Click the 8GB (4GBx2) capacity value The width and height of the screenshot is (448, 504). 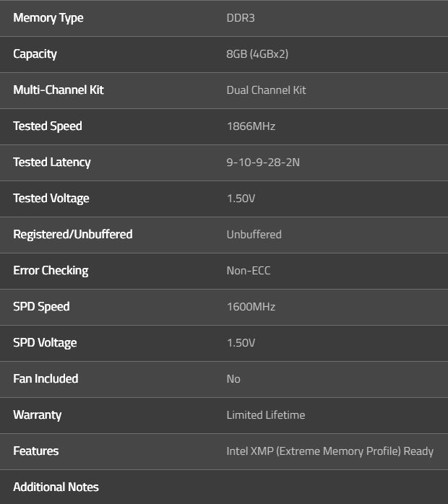[257, 54]
